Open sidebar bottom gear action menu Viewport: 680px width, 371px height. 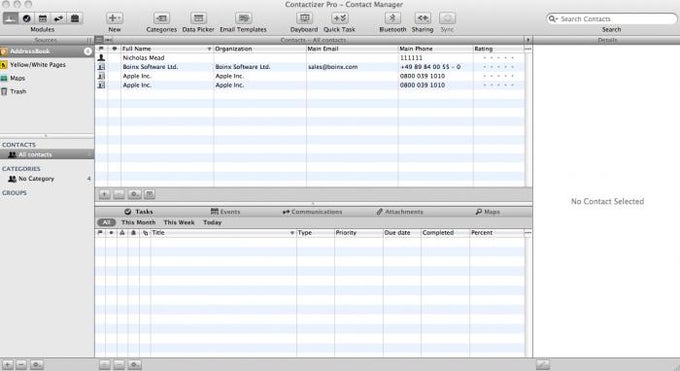click(37, 364)
